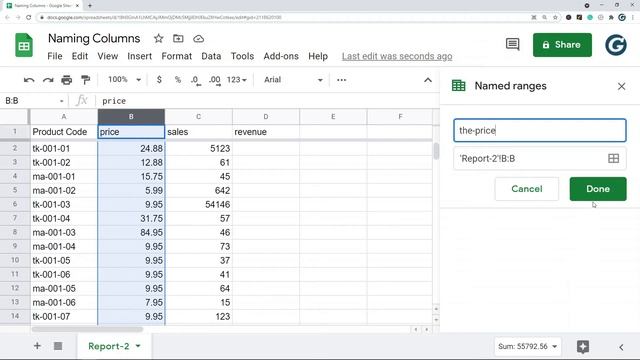Click the select data range grid icon
Image resolution: width=640 pixels, height=360 pixels.
613,158
